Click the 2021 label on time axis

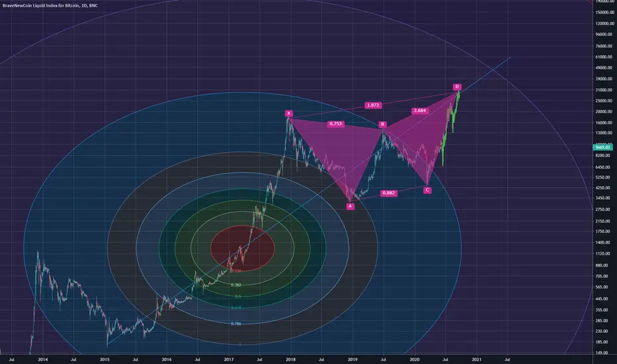pyautogui.click(x=477, y=359)
